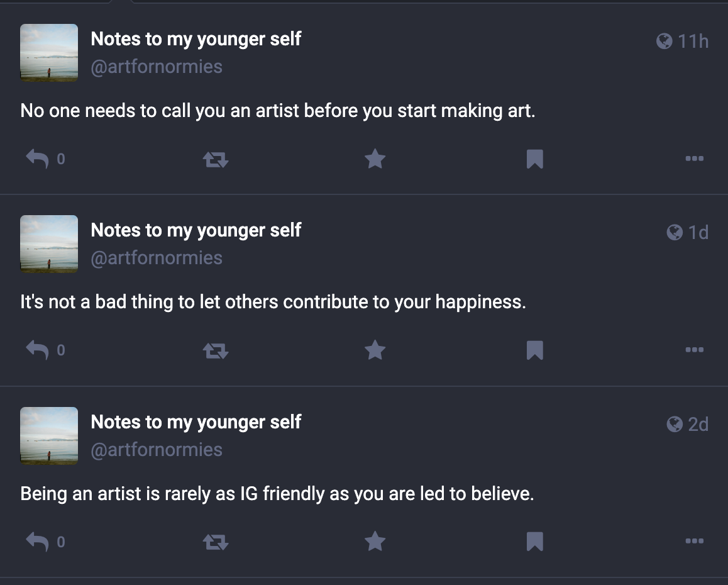Boost the 'start making art' post
The image size is (728, 585).
tap(216, 160)
